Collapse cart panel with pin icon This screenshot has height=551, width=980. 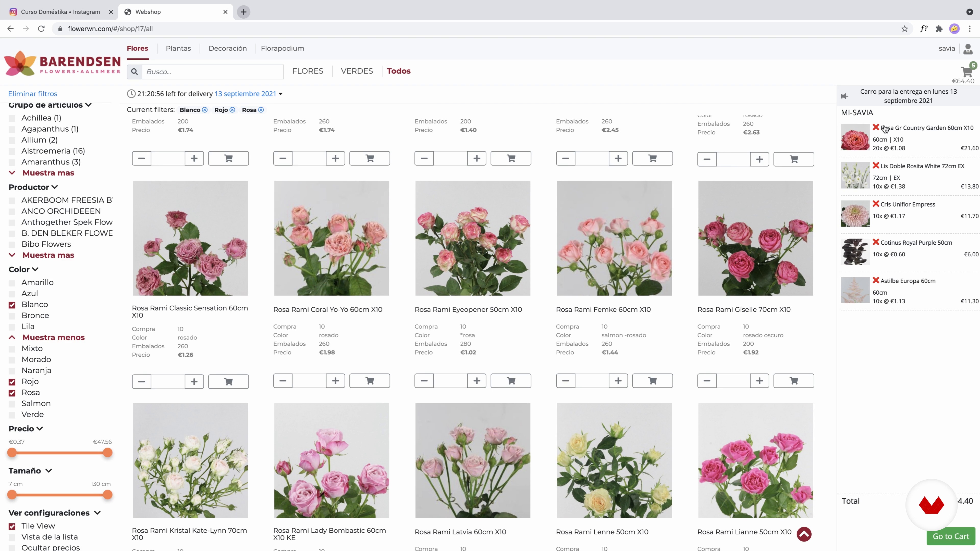[x=845, y=96]
